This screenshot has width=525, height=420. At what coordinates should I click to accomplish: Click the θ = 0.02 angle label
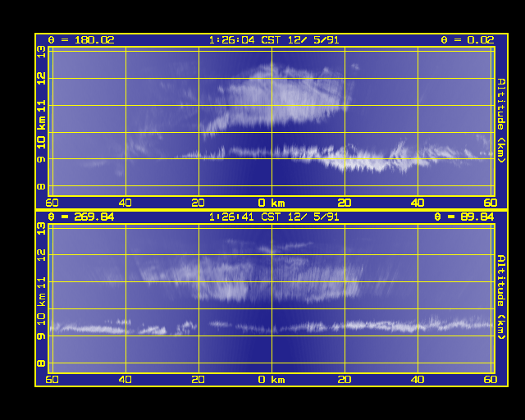pyautogui.click(x=468, y=40)
